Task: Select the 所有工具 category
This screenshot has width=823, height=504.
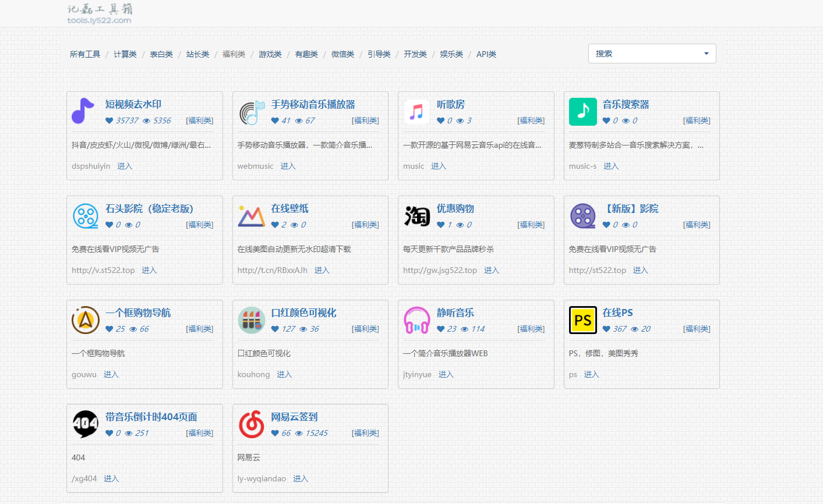Action: [84, 54]
